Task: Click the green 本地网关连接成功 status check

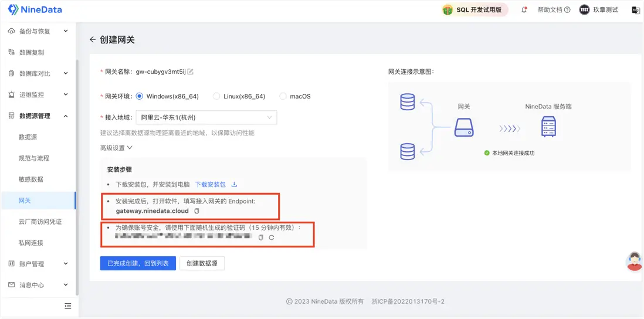Action: pyautogui.click(x=487, y=152)
